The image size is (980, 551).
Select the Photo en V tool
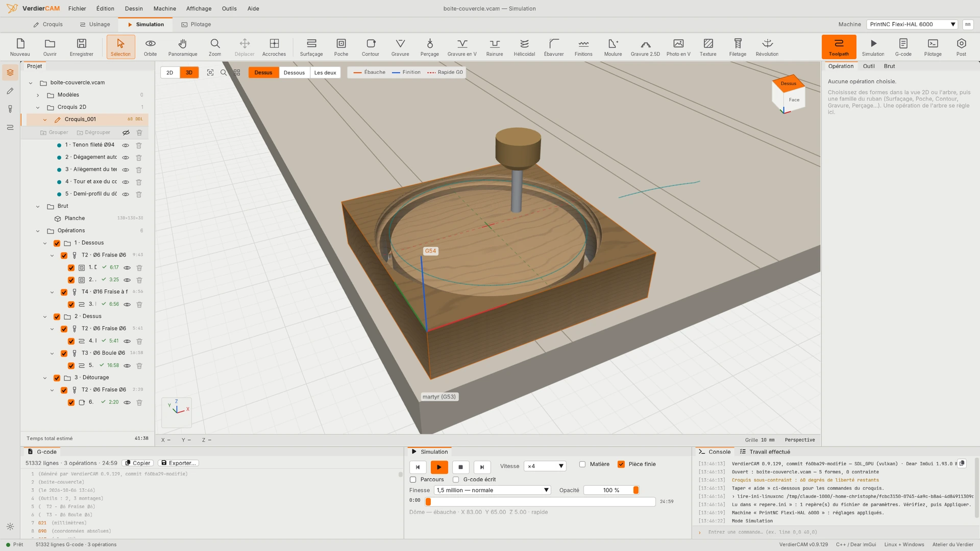(x=678, y=47)
